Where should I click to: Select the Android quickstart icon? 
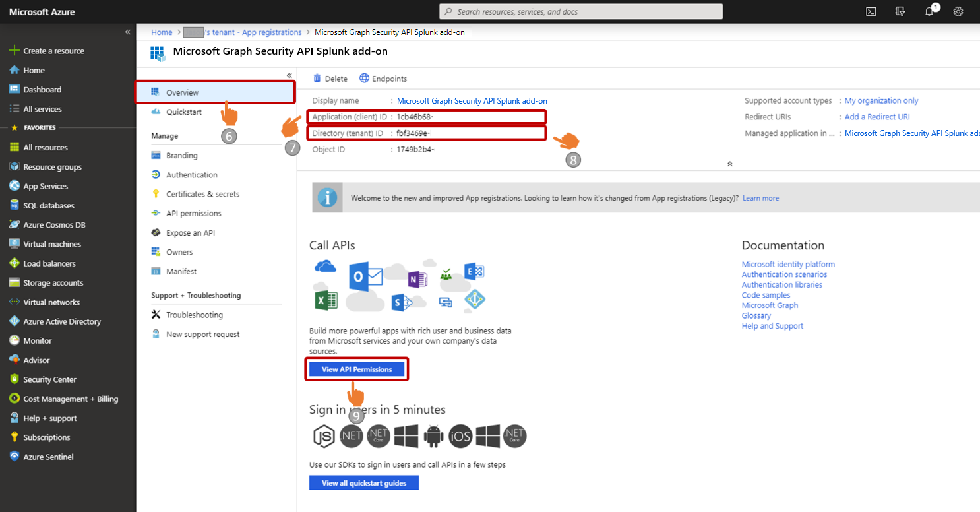[x=433, y=436]
